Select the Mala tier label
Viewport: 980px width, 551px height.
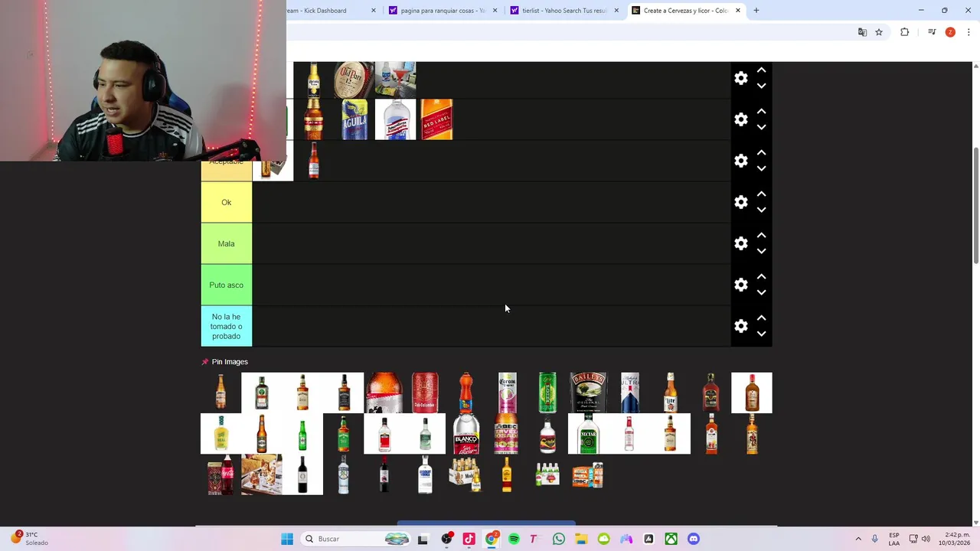(226, 243)
